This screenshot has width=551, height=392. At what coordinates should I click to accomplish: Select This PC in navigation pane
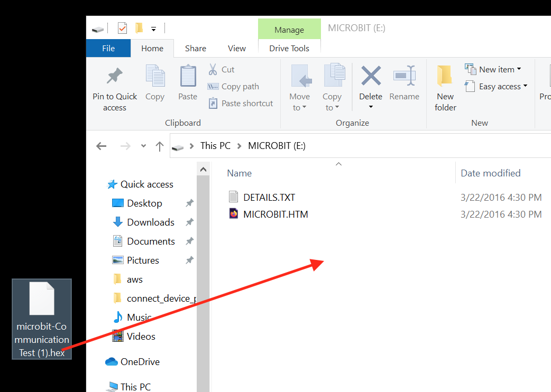tap(136, 387)
